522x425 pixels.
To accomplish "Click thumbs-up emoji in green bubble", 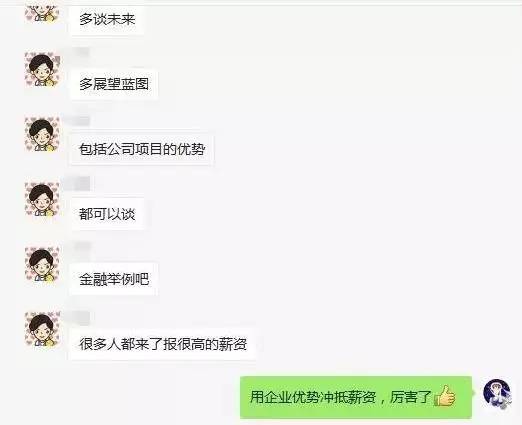I will coord(444,396).
